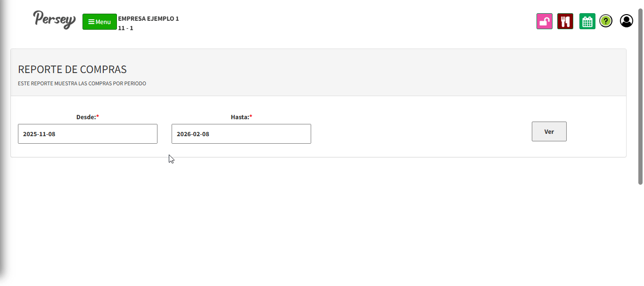Click the '11 - 1' text under company name
Image resolution: width=644 pixels, height=286 pixels.
tap(125, 28)
